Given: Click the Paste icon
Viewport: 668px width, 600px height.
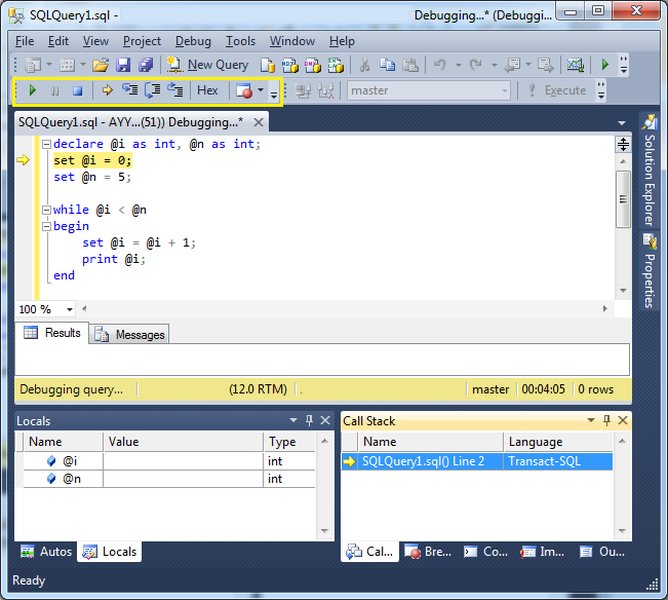Looking at the screenshot, I should [410, 65].
